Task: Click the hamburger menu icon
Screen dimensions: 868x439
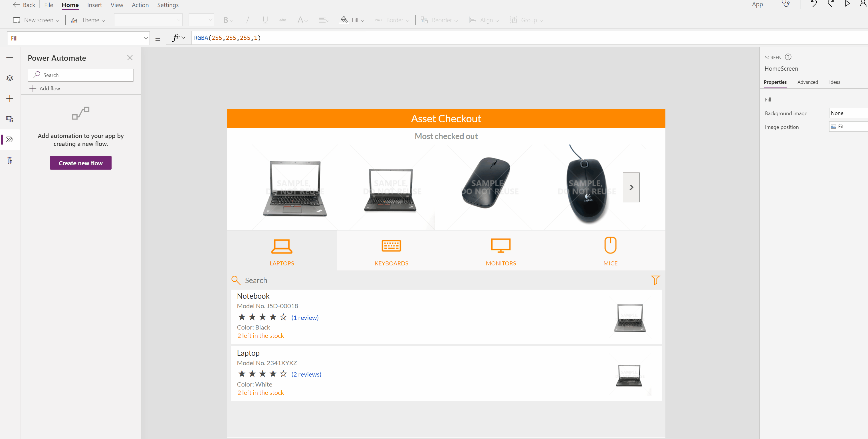Action: coord(10,58)
